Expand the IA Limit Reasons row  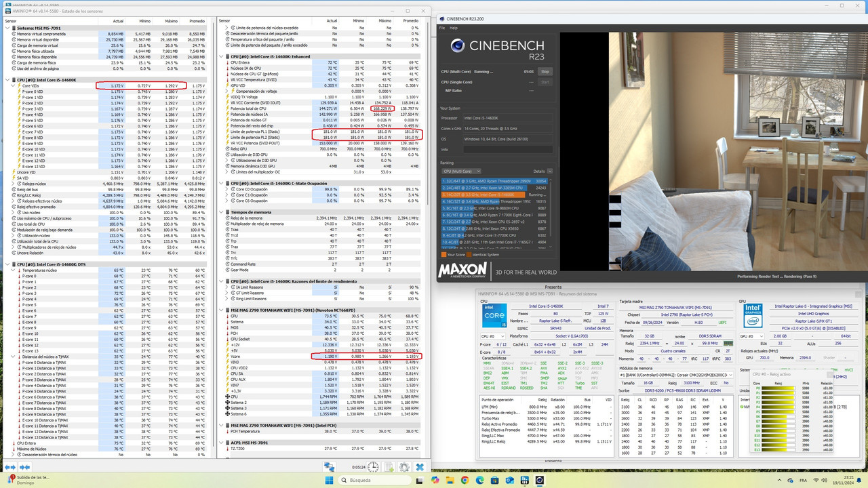click(x=227, y=287)
